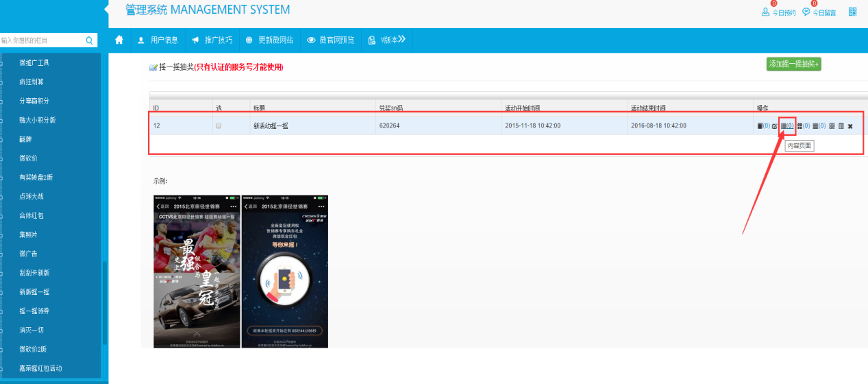
Task: Click the gift prize icon in operations
Action: [799, 126]
